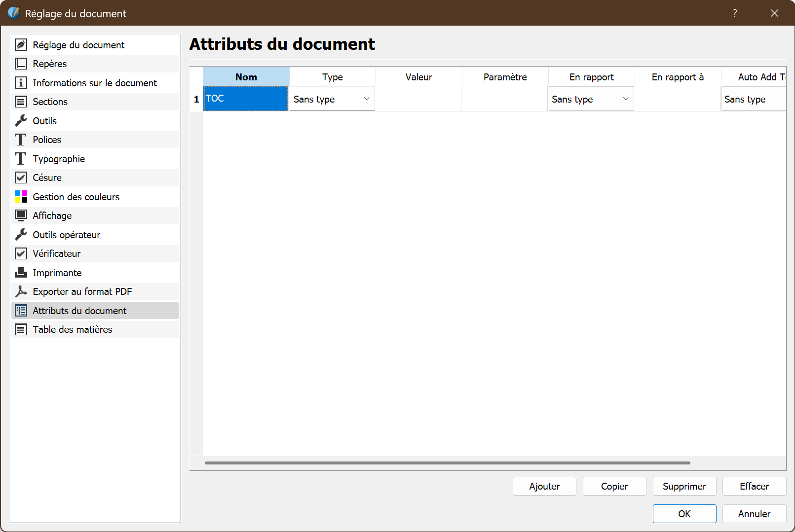Screen dimensions: 795x532
Task: Select the Typographie icon in the sidebar
Action: pos(21,158)
